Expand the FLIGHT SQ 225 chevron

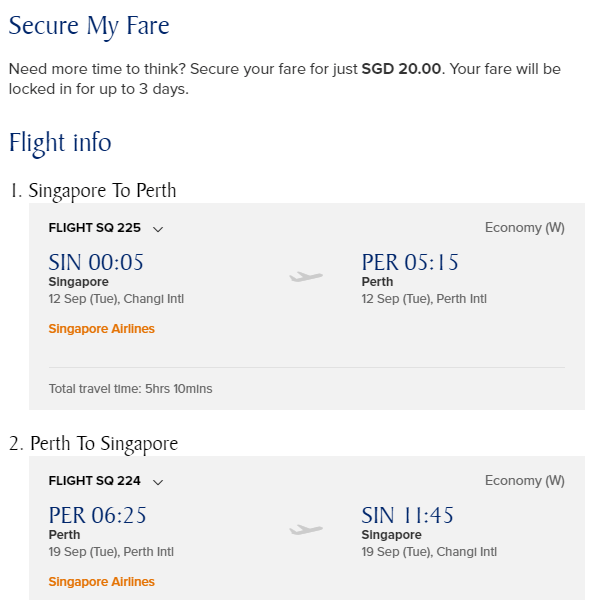pos(158,229)
